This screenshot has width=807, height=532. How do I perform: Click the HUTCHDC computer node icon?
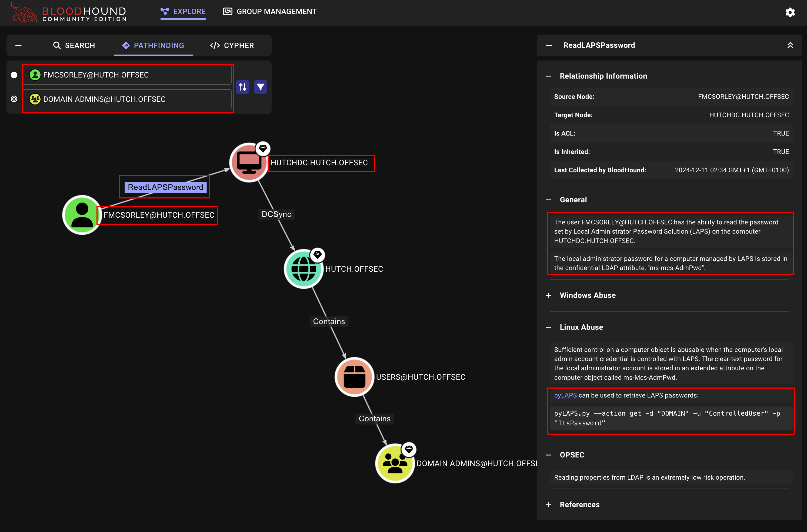[249, 163]
